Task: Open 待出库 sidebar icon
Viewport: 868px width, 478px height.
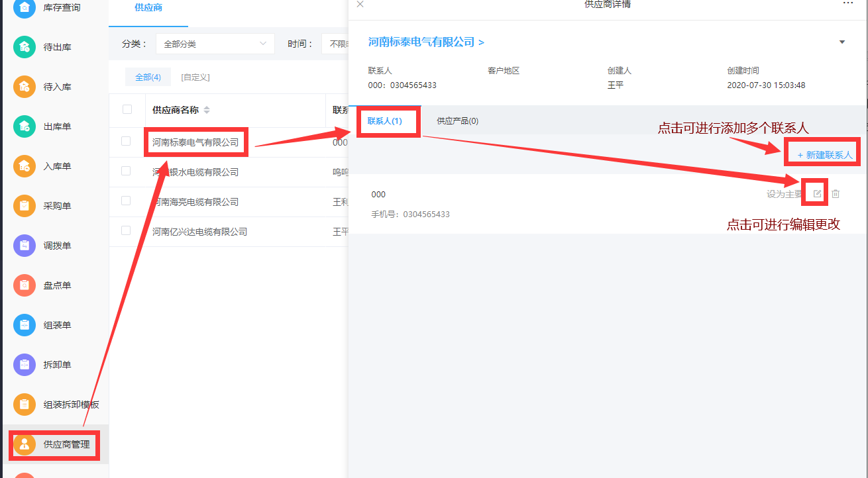Action: click(25, 47)
